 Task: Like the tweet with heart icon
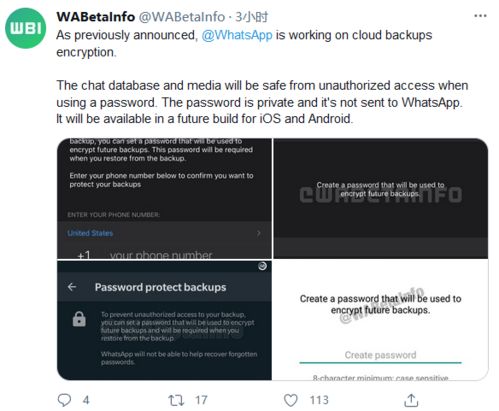click(x=291, y=400)
